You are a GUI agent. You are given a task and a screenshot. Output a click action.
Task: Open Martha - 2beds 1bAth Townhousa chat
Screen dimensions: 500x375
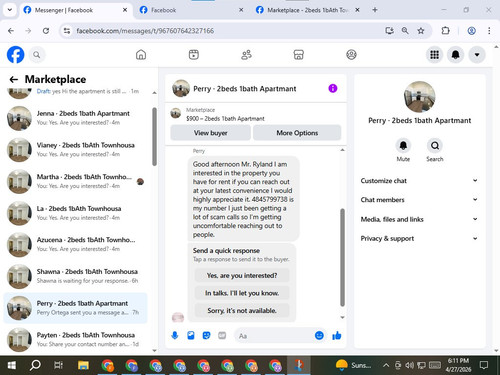[75, 181]
